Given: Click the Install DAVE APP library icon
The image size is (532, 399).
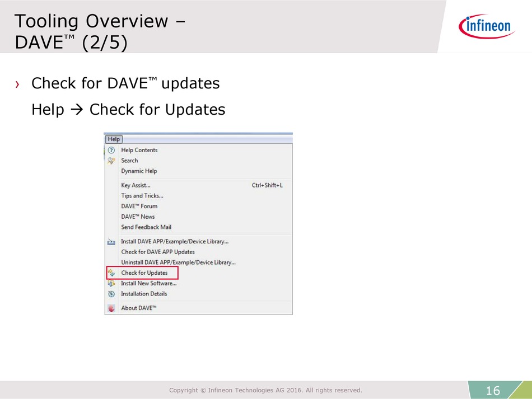Looking at the screenshot, I should pyautogui.click(x=111, y=242).
